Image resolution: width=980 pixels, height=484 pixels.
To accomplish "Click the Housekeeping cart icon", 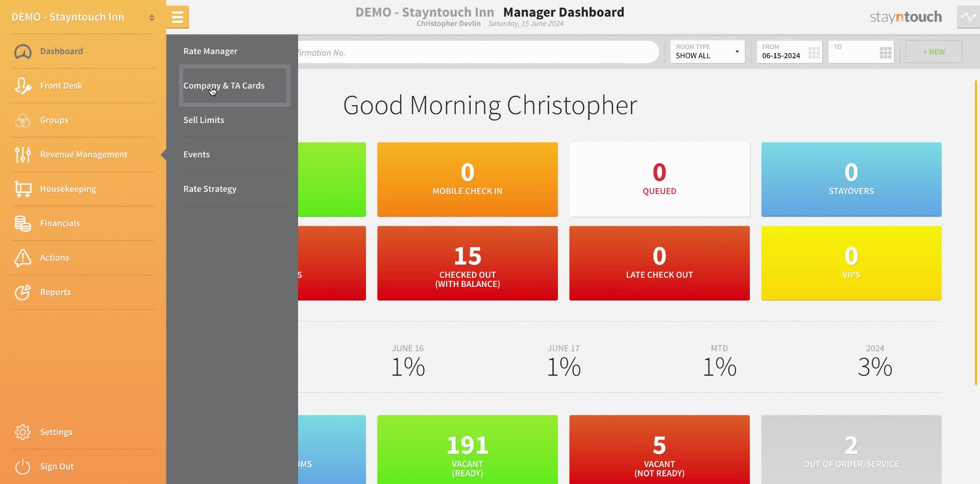I will (x=22, y=189).
